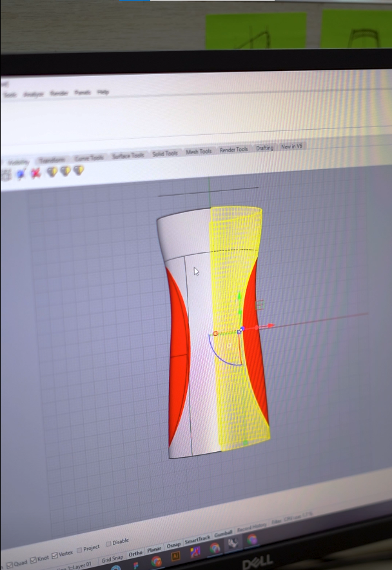Click the gumball red X-axis arrow
This screenshot has height=570, width=392.
tap(270, 326)
